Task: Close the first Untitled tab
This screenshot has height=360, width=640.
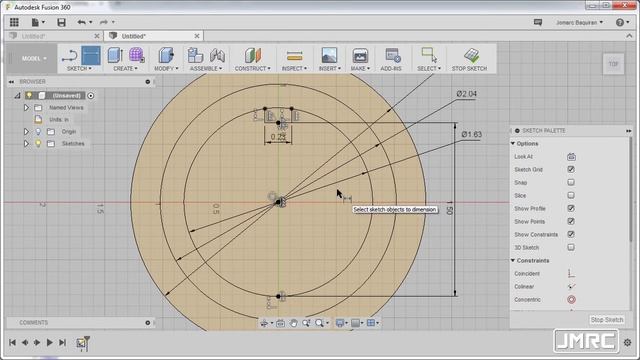Action: [x=97, y=36]
